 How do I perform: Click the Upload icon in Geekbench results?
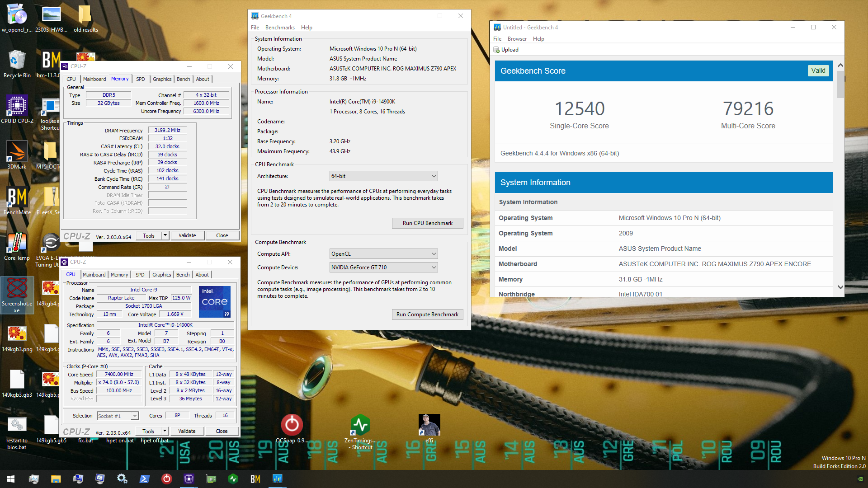pyautogui.click(x=496, y=50)
